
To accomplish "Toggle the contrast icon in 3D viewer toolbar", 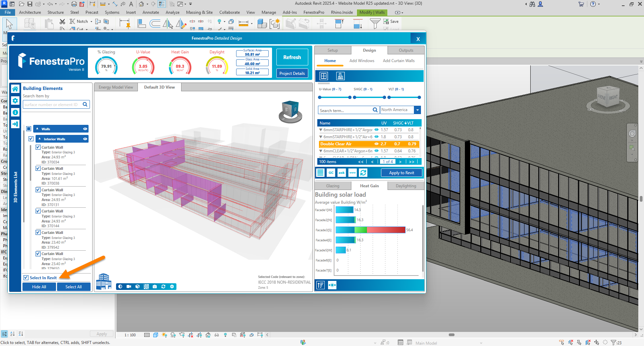I will [x=120, y=287].
